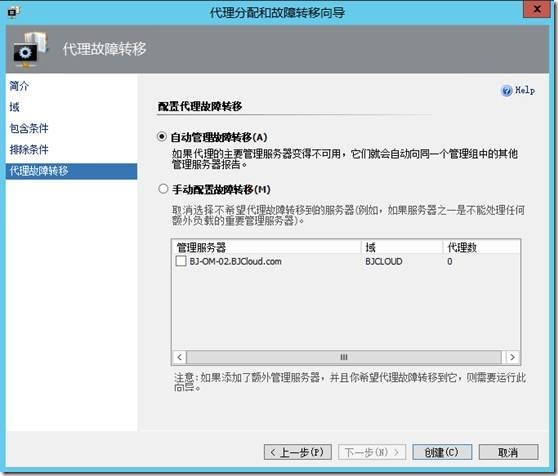Viewport: 558px width, 476px height.
Task: Click the 管理服务器 column header
Action: pos(267,247)
